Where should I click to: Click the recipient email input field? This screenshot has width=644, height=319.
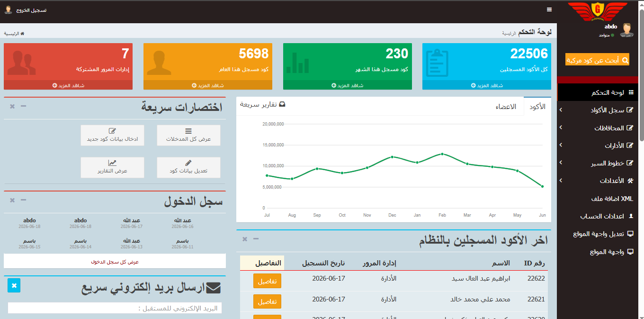pyautogui.click(x=115, y=308)
